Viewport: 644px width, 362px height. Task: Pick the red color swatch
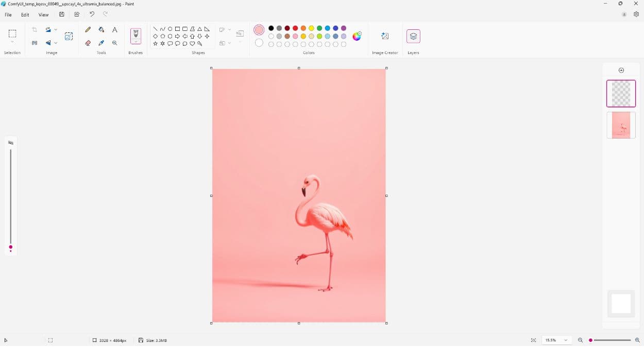(295, 28)
